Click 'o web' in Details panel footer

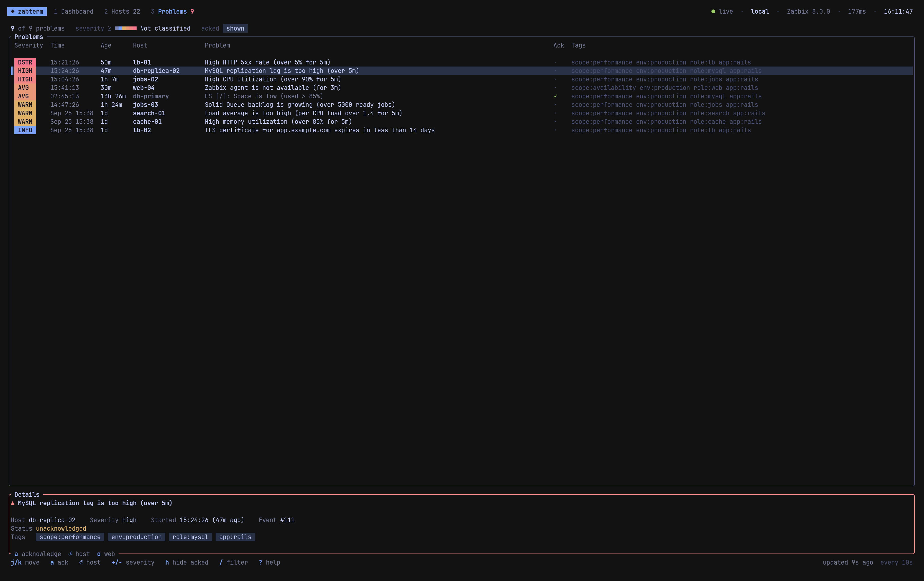[x=106, y=554]
